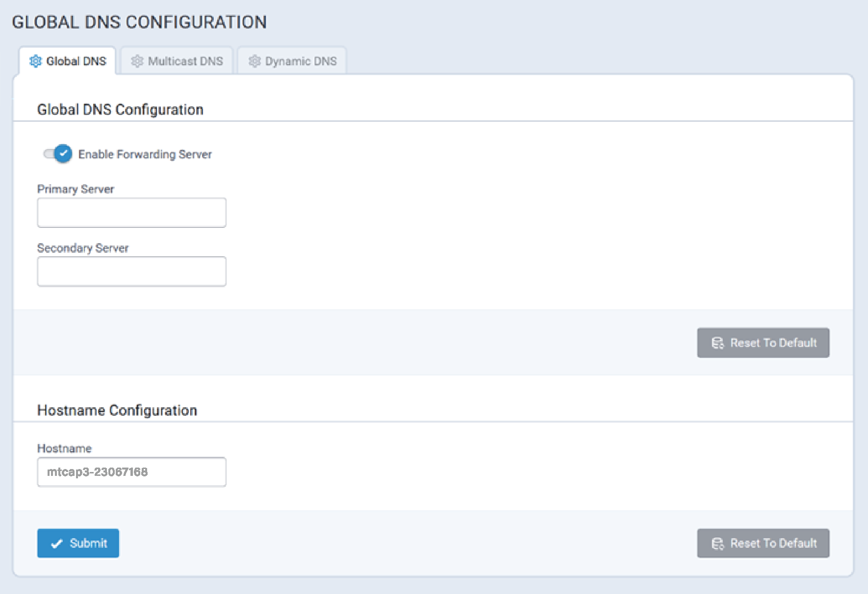
Task: Click the Global DNS Configuration section heading
Action: click(x=120, y=109)
